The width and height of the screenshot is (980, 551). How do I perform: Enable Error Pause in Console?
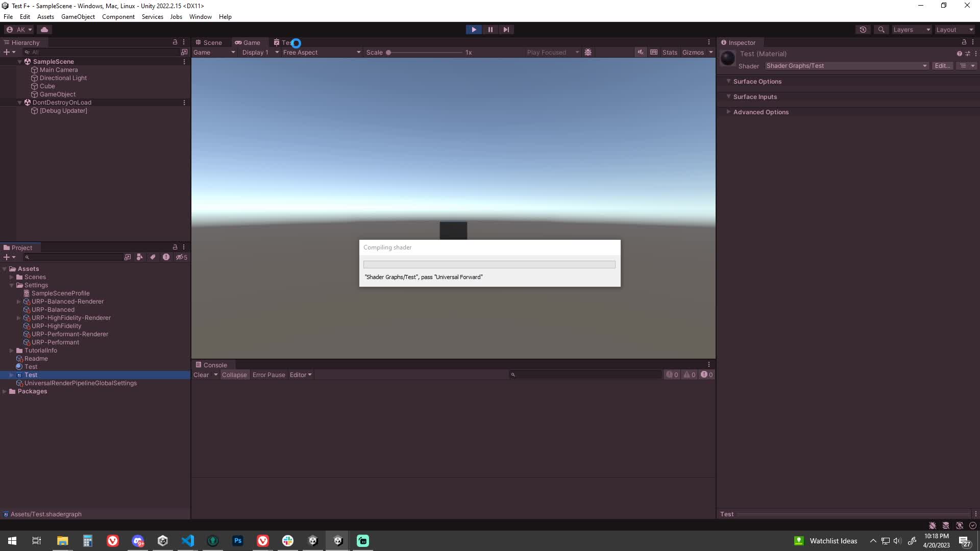(268, 375)
